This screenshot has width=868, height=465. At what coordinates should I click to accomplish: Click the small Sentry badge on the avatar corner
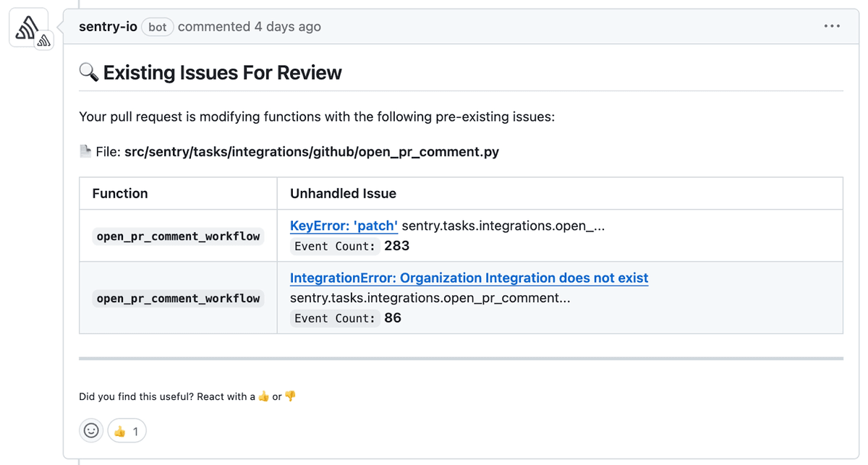pos(43,40)
